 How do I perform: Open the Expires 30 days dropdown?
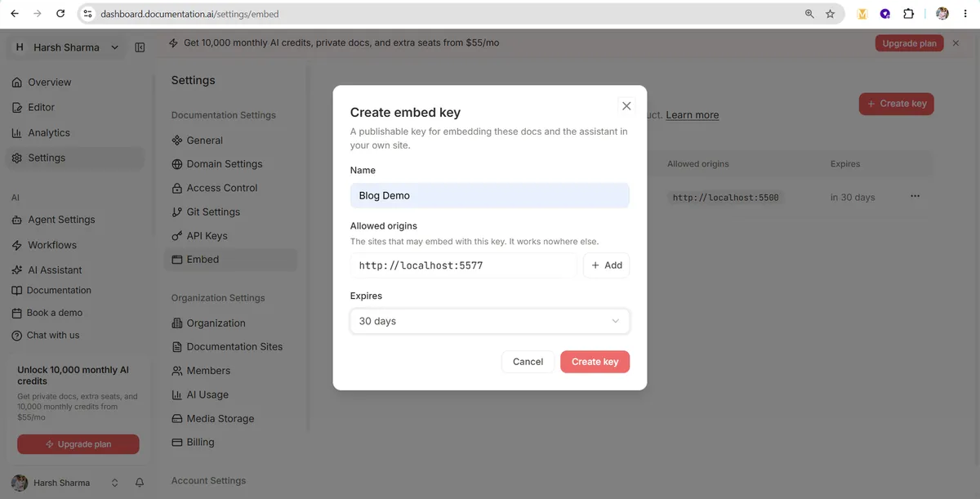[490, 321]
